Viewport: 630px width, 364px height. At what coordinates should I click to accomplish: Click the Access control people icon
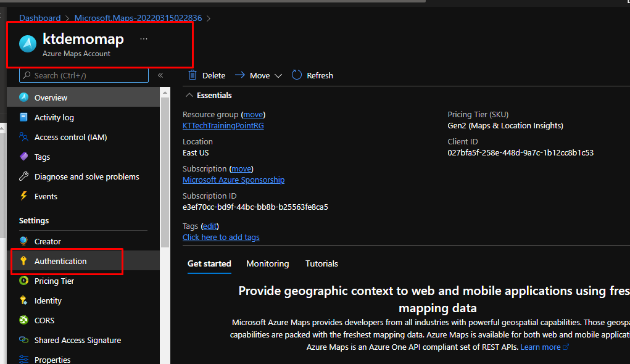pyautogui.click(x=23, y=136)
